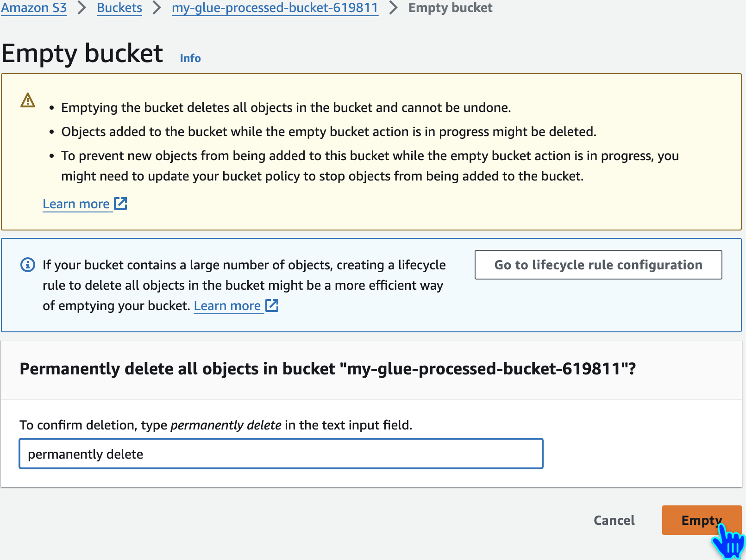Go to lifecycle rule configuration

tap(598, 265)
